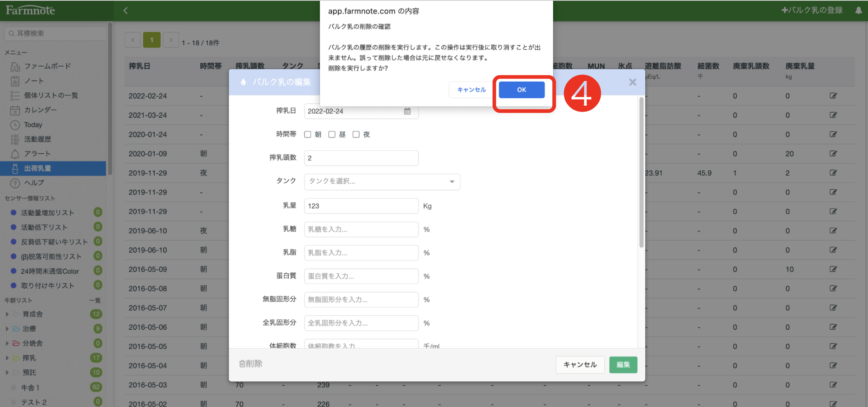This screenshot has width=868, height=407.
Task: Check the 夜 time-of-day checkbox
Action: click(x=356, y=134)
